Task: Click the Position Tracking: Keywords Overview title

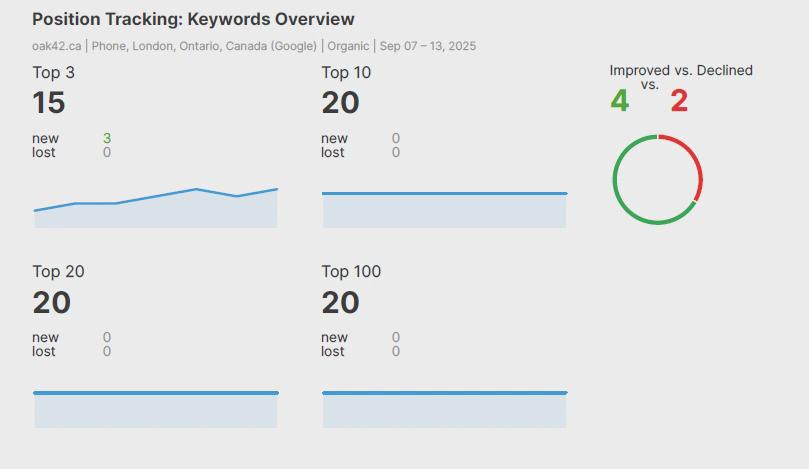Action: (193, 19)
